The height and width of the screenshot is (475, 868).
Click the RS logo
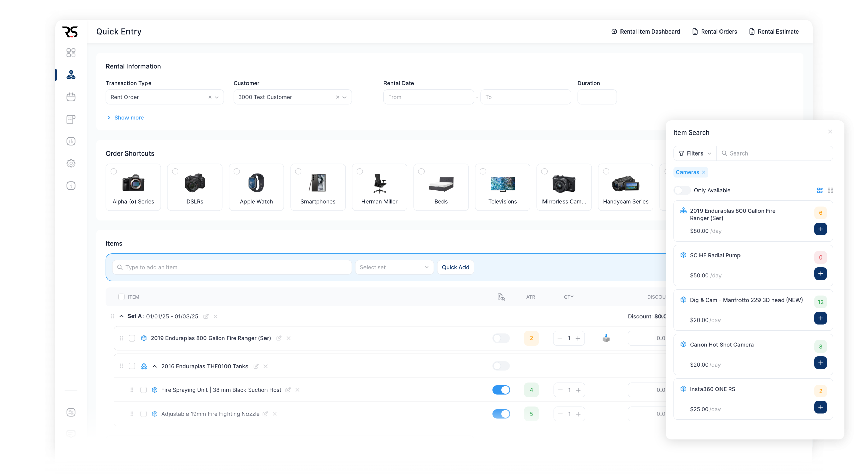[x=70, y=32]
